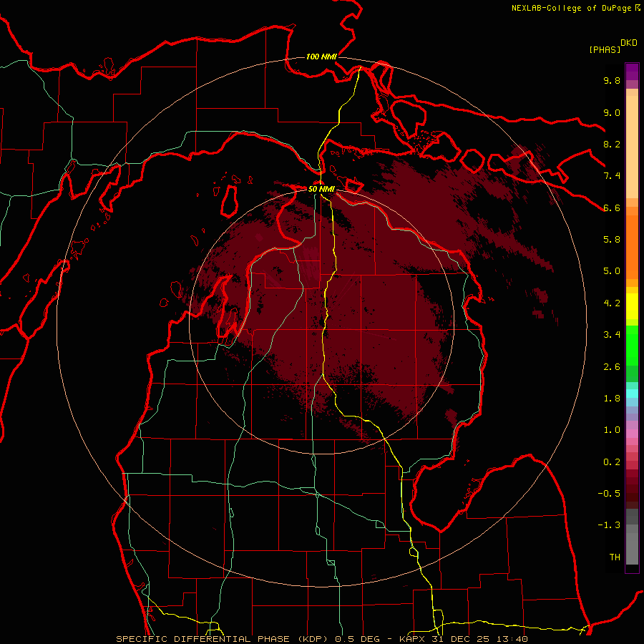Viewport: 644px width, 644px height.
Task: Click the [PHAS] legend unit label
Action: click(605, 49)
